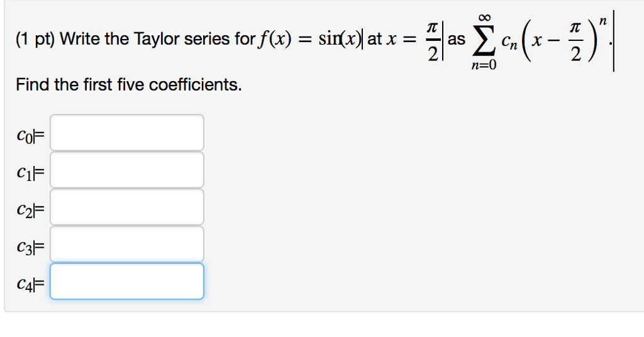Click the c_n term in the series
The image size is (644, 337).
click(509, 42)
